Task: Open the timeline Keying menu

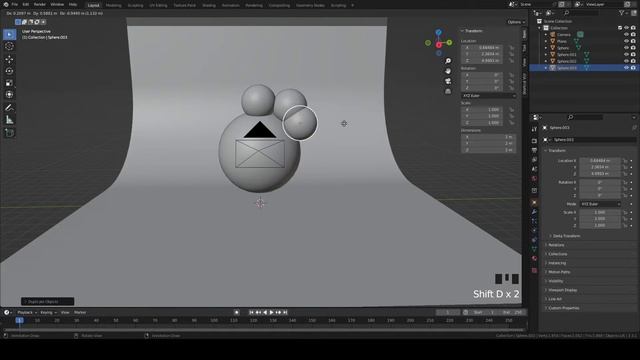Action: 48,312
